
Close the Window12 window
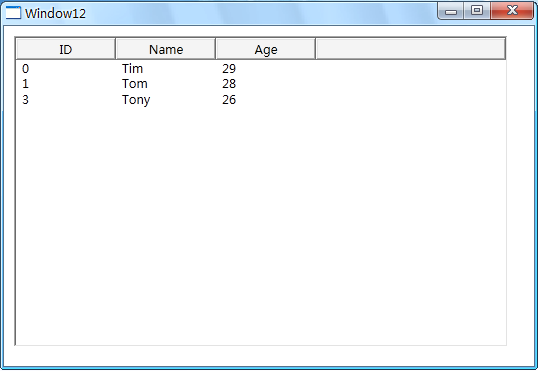512,11
